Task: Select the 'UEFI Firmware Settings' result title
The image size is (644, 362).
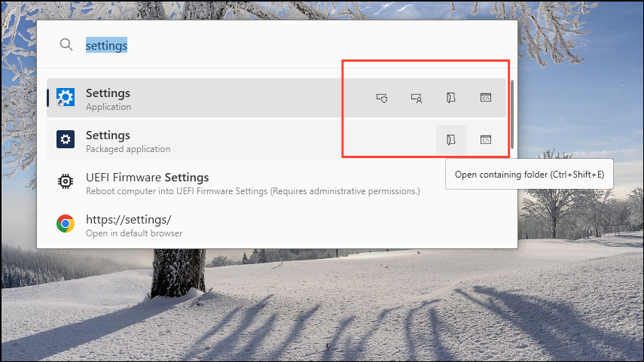Action: 147,178
